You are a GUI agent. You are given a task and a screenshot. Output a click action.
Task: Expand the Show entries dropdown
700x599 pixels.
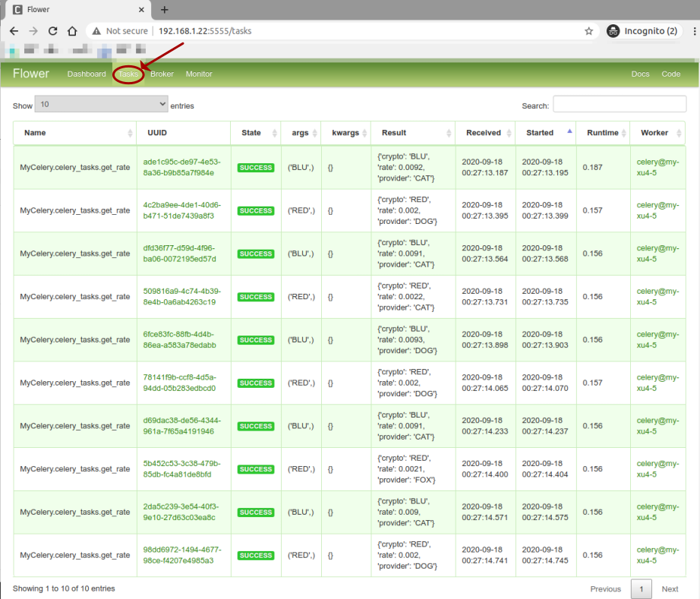[x=101, y=105]
